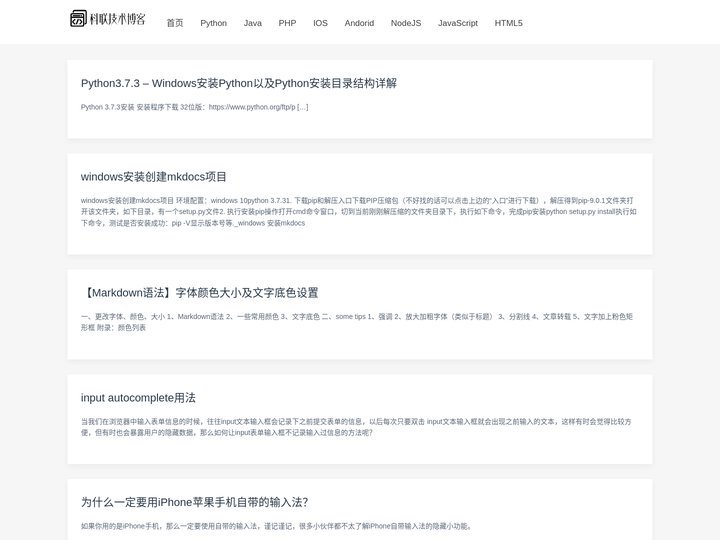Click the 科联技术博客 site title
This screenshot has height=540, width=720.
(x=118, y=19)
